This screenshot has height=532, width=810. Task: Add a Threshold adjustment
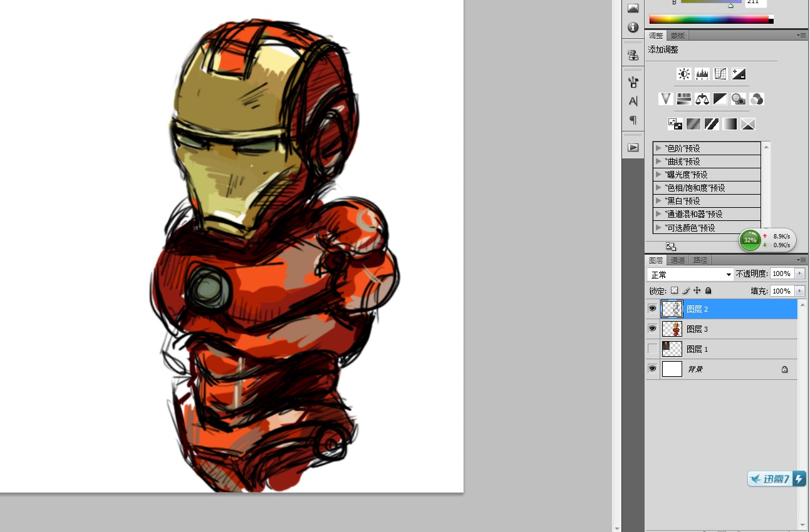[712, 124]
